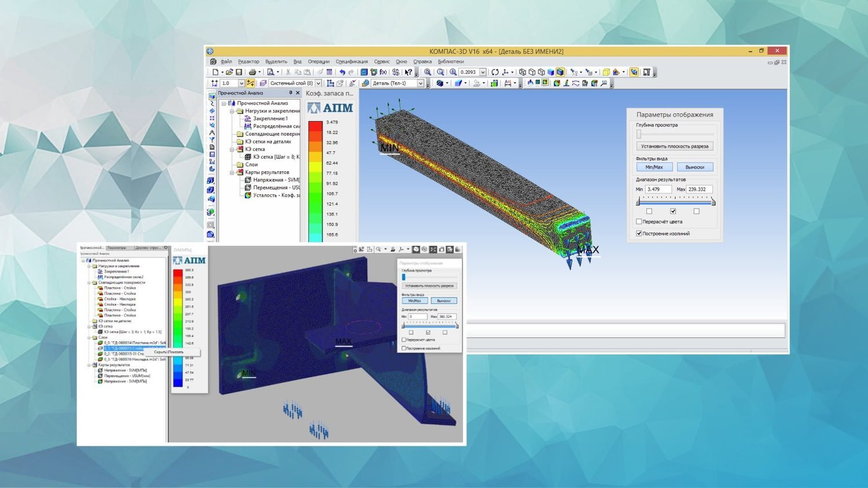868x488 pixels.
Task: Click the Max value field showing 239.332
Action: tap(699, 189)
